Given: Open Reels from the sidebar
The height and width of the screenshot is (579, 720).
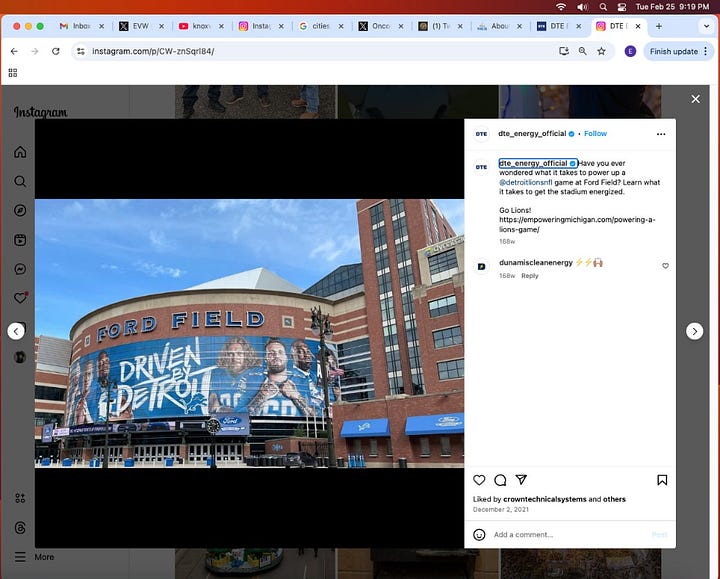Looking at the screenshot, I should (20, 240).
